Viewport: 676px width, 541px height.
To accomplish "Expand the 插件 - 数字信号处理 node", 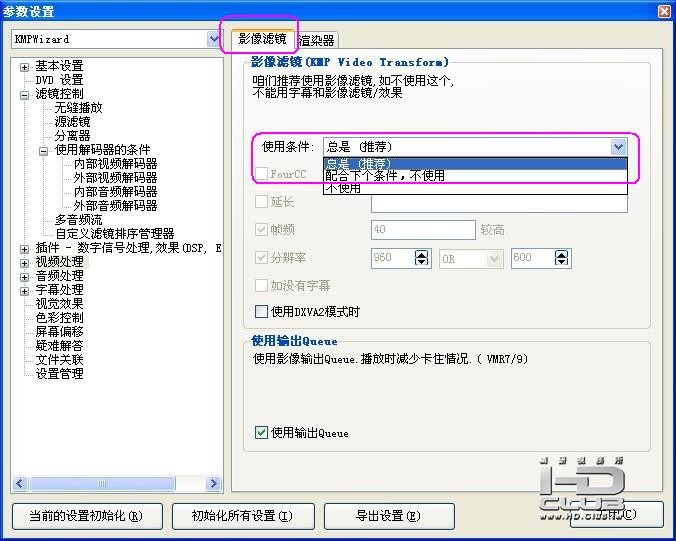I will 25,249.
